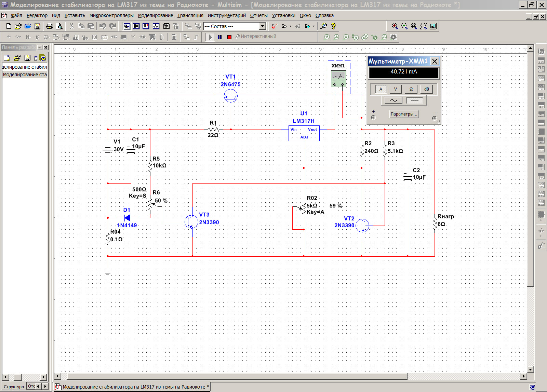The image size is (547, 392).
Task: Open the grapher view icon in the toolbar
Action: pyautogui.click(x=156, y=26)
